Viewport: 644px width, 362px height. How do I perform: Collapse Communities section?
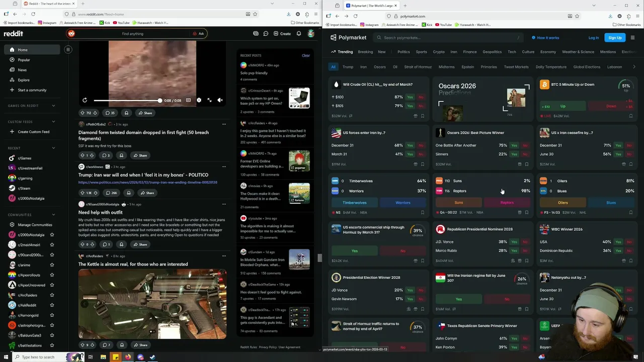coord(53,215)
